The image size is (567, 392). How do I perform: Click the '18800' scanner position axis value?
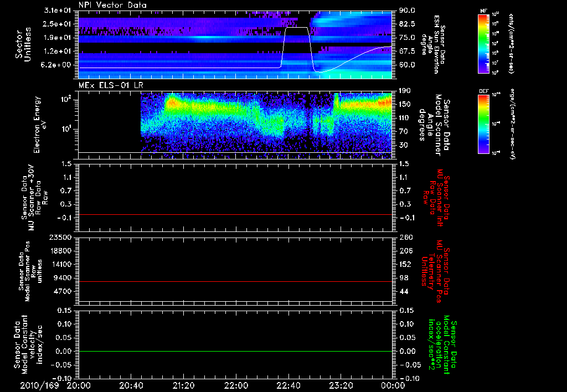click(x=61, y=251)
